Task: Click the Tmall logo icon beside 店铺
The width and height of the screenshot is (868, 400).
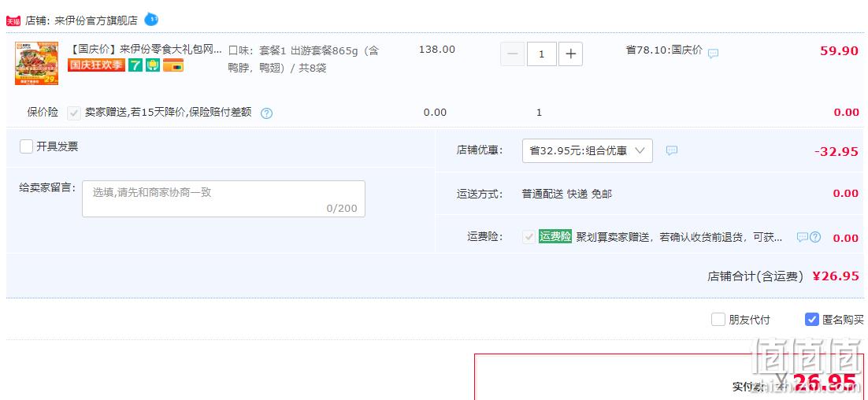Action: (x=13, y=21)
